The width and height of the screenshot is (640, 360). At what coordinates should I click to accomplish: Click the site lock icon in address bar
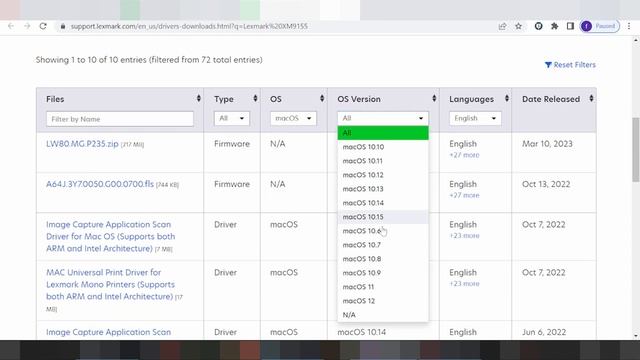pyautogui.click(x=62, y=26)
